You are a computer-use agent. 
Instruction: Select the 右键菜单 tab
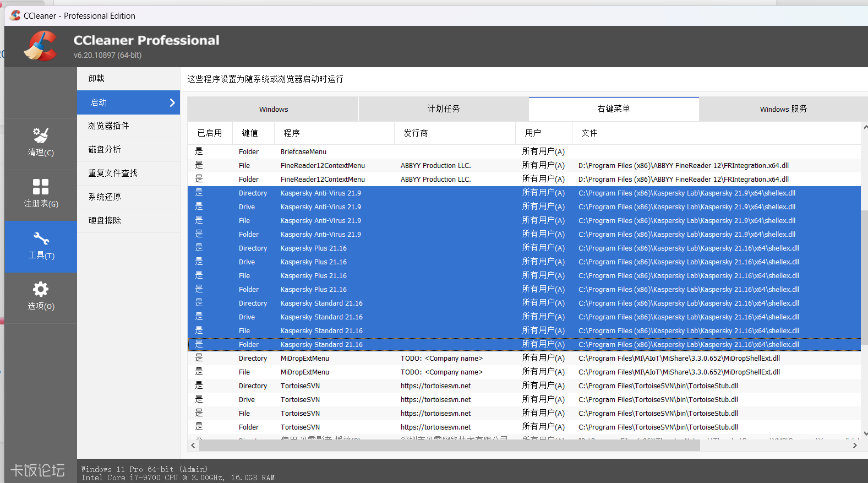tap(614, 109)
